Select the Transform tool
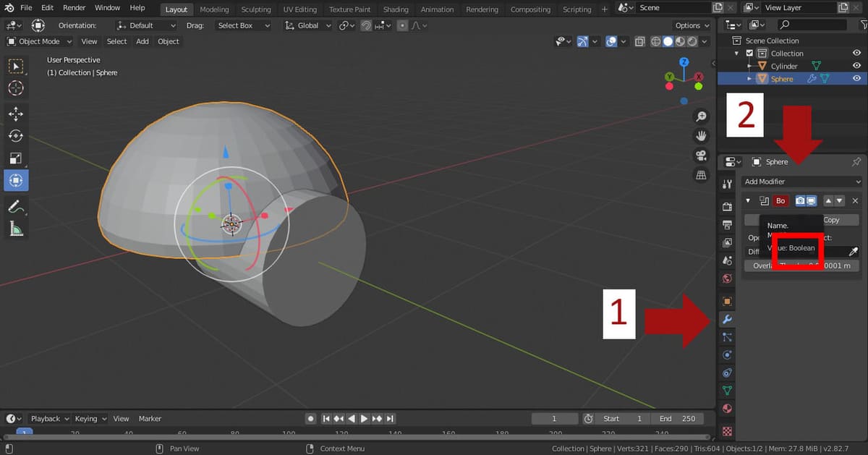The height and width of the screenshot is (455, 868). click(x=15, y=180)
